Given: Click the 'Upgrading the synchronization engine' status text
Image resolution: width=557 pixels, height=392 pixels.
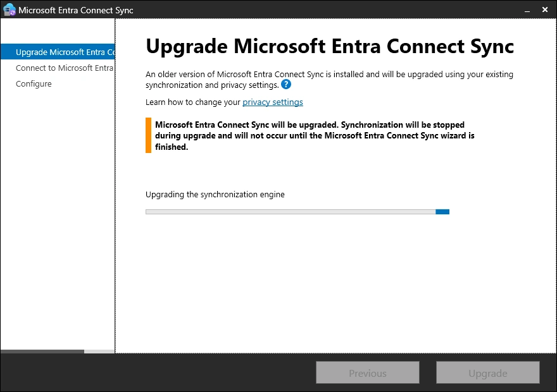Looking at the screenshot, I should tap(215, 195).
